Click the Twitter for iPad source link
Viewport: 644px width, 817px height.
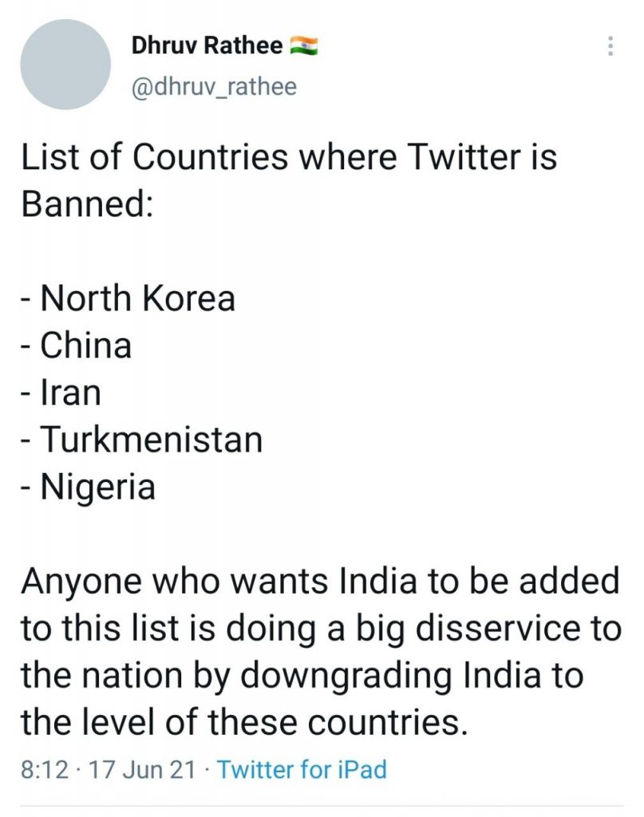(x=302, y=770)
